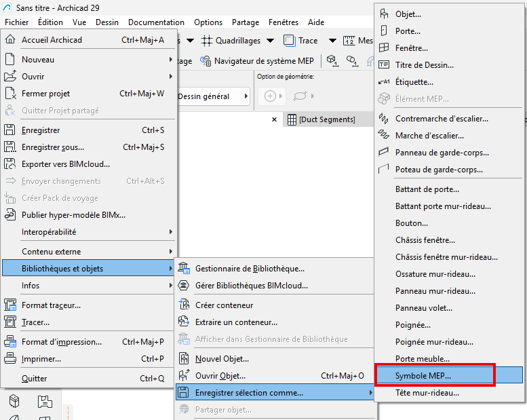Choose Porte meuble entry

[450, 358]
